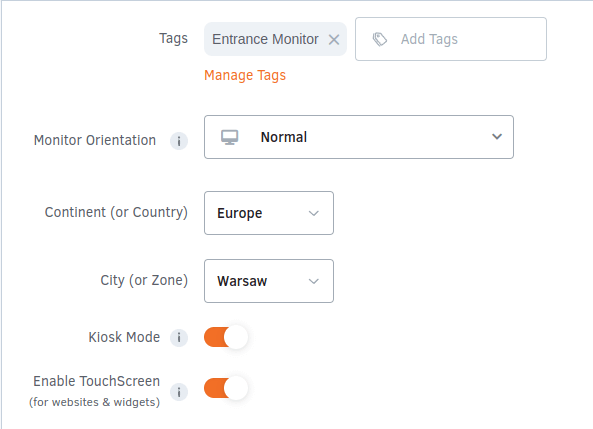The width and height of the screenshot is (593, 429).
Task: Show the Kiosk Mode info tooltip icon
Action: tap(179, 337)
